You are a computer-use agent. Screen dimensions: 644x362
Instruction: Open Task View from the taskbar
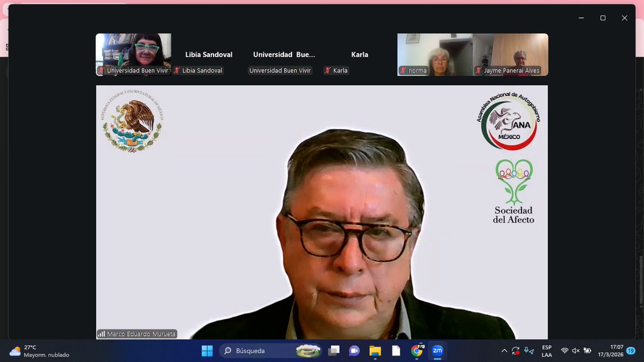(x=334, y=351)
